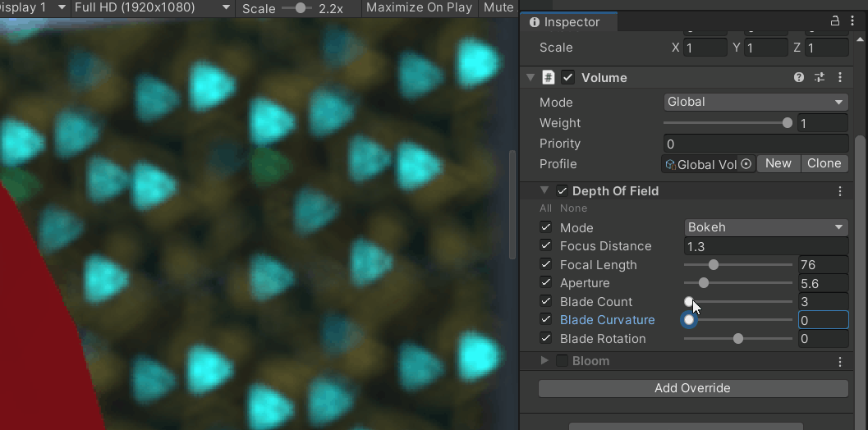Image resolution: width=868 pixels, height=430 pixels.
Task: Disable the Depth Of Field override
Action: coord(563,191)
